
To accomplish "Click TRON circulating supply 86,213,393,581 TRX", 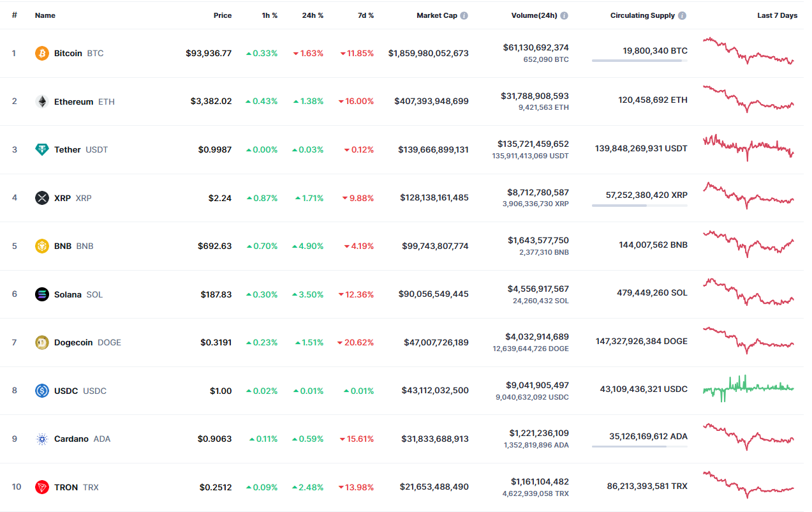I will click(647, 486).
